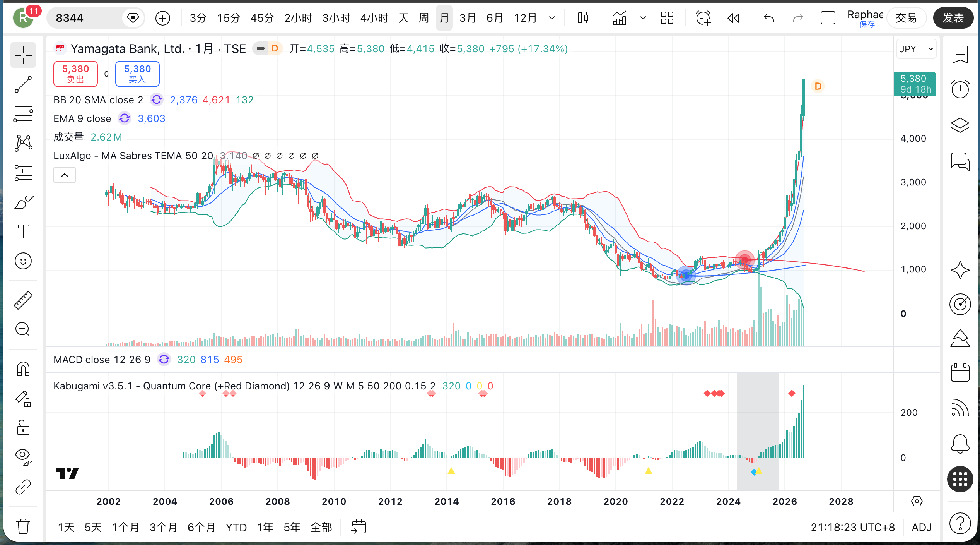This screenshot has height=545, width=980.
Task: Click the 5,380 卖出 sell button
Action: point(75,74)
